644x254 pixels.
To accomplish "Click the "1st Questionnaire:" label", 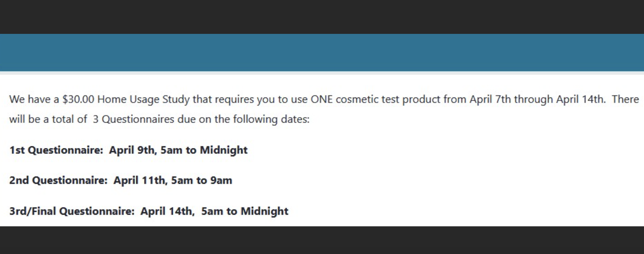I will 56,150.
